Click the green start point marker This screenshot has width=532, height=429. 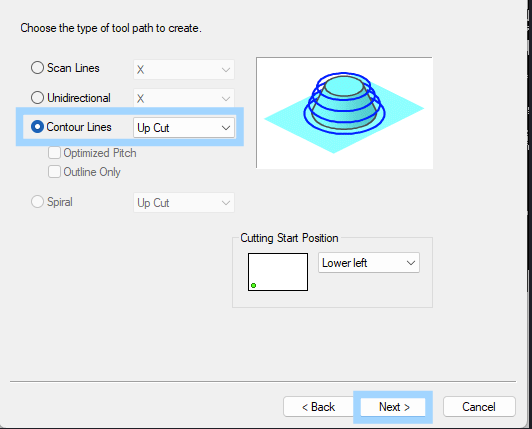click(x=253, y=286)
